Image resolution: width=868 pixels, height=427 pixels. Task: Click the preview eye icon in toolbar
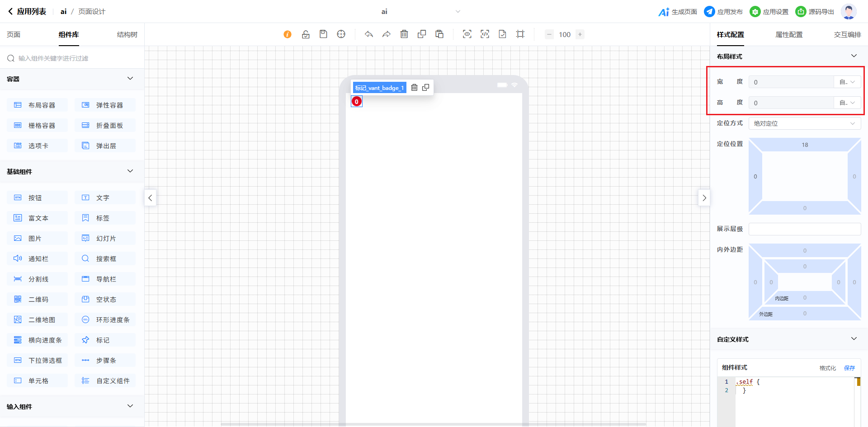click(467, 34)
